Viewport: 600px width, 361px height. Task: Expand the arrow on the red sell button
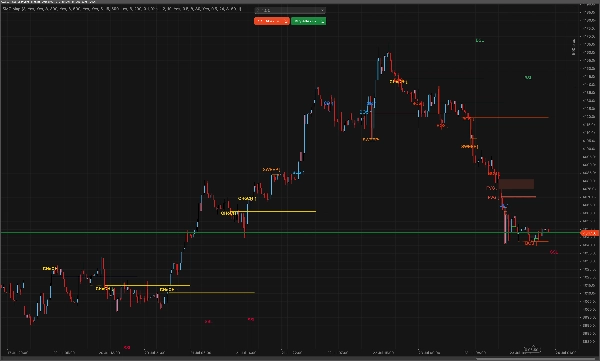pos(287,21)
